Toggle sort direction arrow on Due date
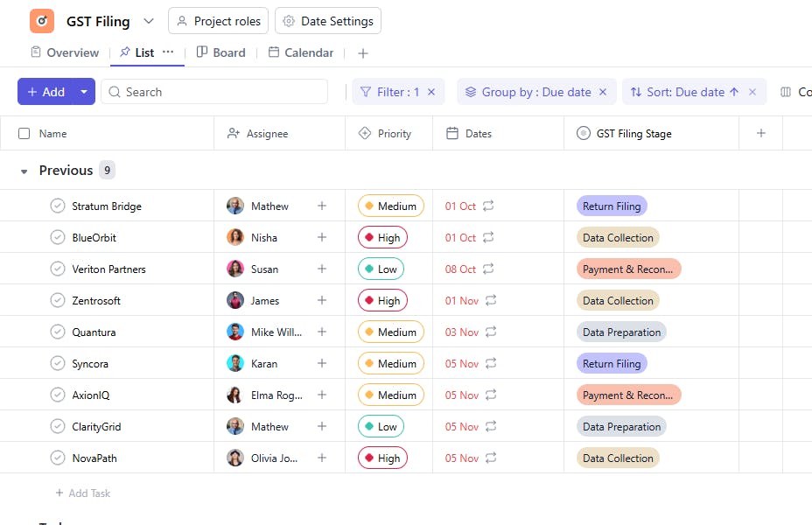The height and width of the screenshot is (525, 812). point(734,92)
